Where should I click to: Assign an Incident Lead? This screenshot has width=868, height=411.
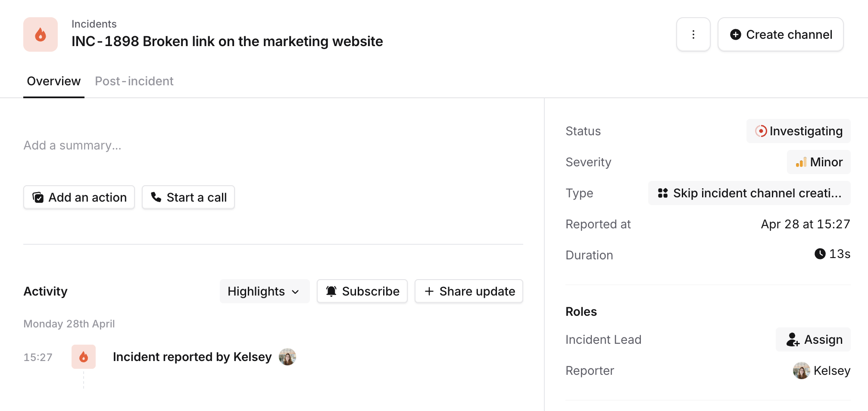pyautogui.click(x=813, y=339)
